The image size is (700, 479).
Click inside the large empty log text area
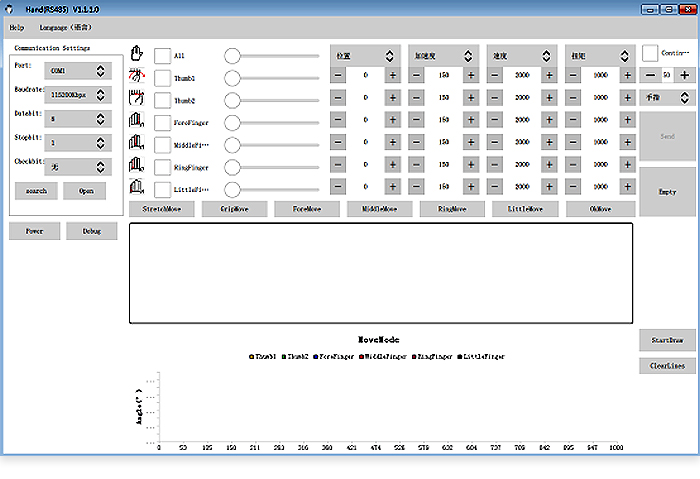click(x=380, y=272)
